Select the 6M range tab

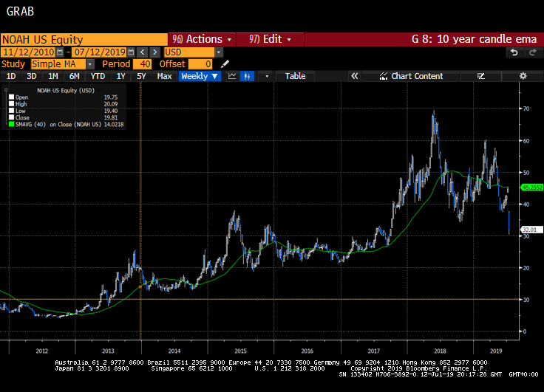pos(74,76)
